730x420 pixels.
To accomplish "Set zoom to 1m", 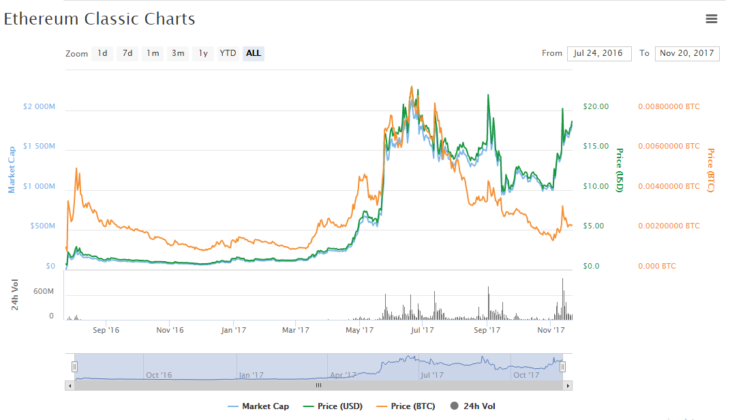I will (x=153, y=53).
